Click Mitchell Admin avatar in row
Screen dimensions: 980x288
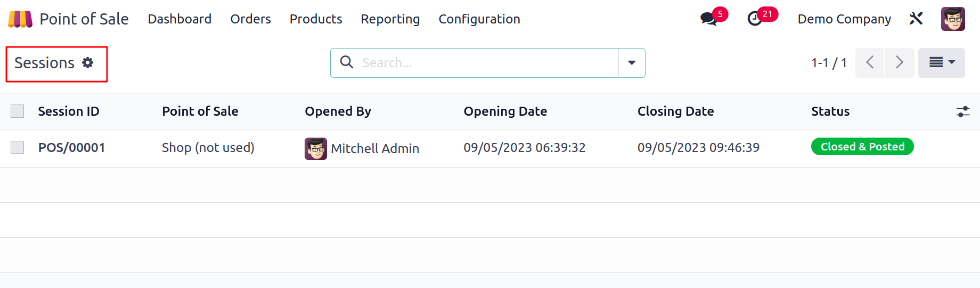coord(316,148)
